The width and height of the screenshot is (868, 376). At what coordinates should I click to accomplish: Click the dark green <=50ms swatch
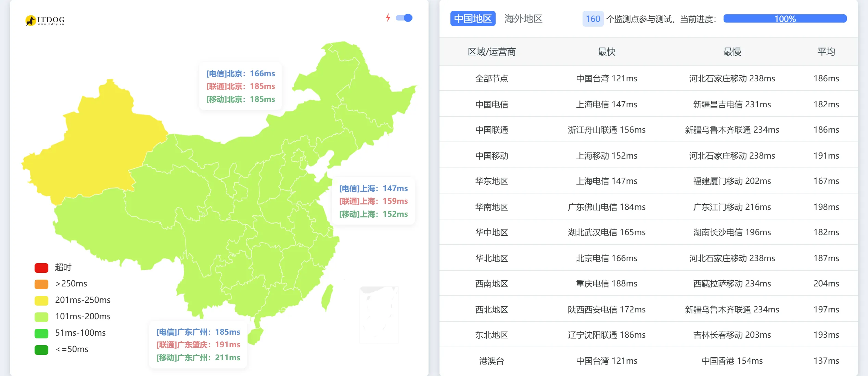pos(41,350)
